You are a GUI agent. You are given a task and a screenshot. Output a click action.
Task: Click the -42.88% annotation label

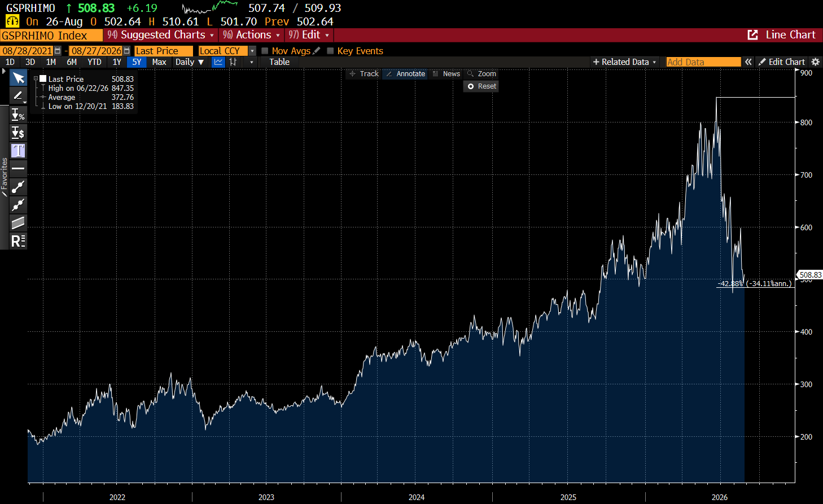755,283
